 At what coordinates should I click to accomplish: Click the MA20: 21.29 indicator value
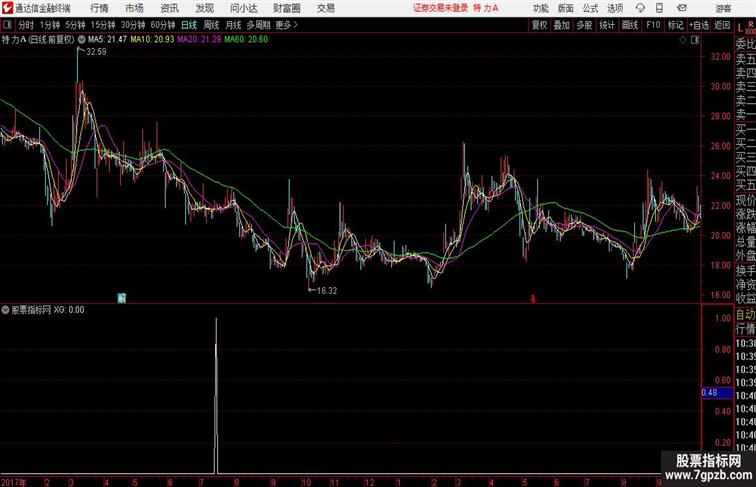(199, 40)
